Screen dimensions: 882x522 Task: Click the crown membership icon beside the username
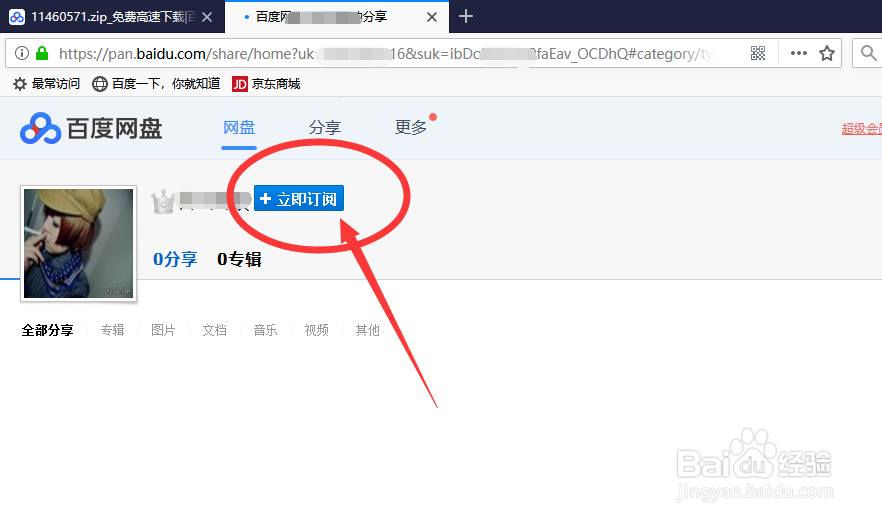tap(163, 201)
